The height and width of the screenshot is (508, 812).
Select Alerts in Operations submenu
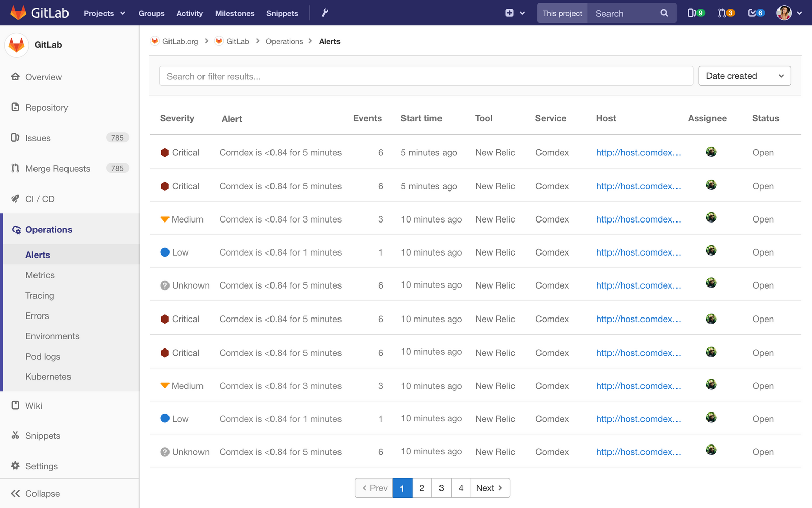pos(38,255)
